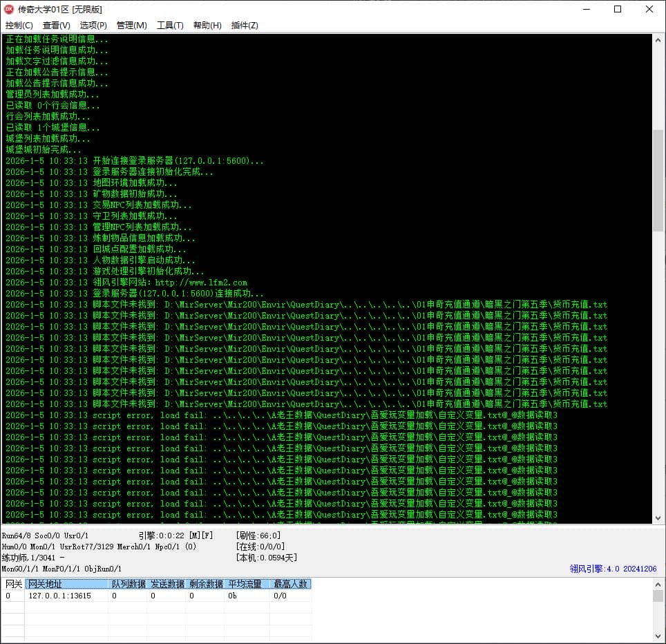Click the log console scrollbar thumb

pyautogui.click(x=658, y=180)
